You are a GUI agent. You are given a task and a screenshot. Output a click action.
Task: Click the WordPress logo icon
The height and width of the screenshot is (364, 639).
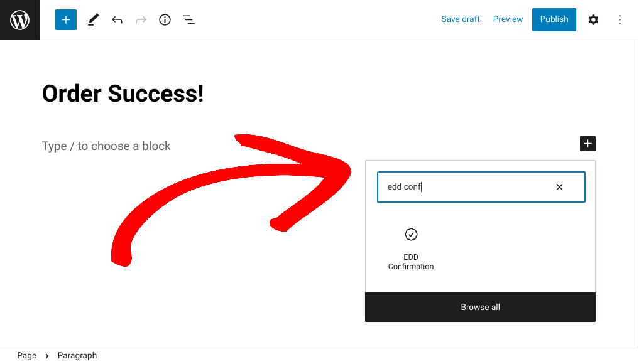point(19,19)
